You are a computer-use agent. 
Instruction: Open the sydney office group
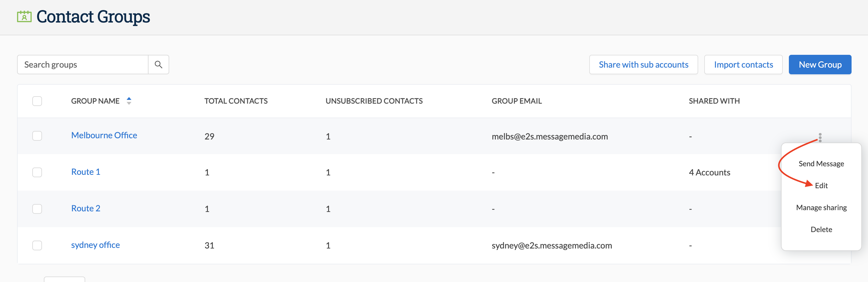tap(95, 245)
